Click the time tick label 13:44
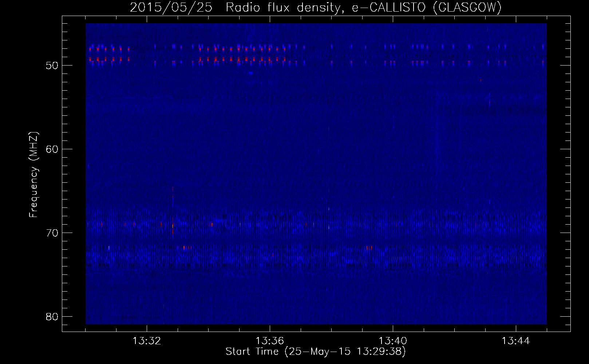This screenshot has width=589, height=364. click(516, 341)
